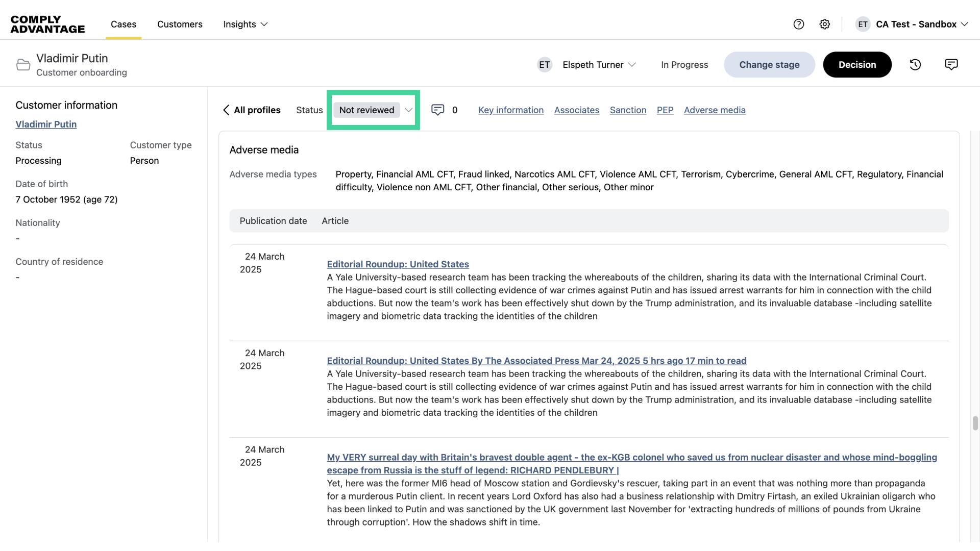980x551 pixels.
Task: Open the settings gear icon
Action: click(825, 24)
